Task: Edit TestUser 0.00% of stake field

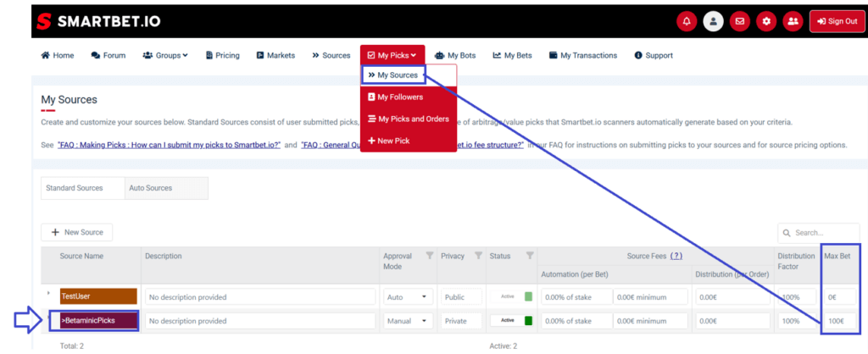Action: tap(576, 297)
